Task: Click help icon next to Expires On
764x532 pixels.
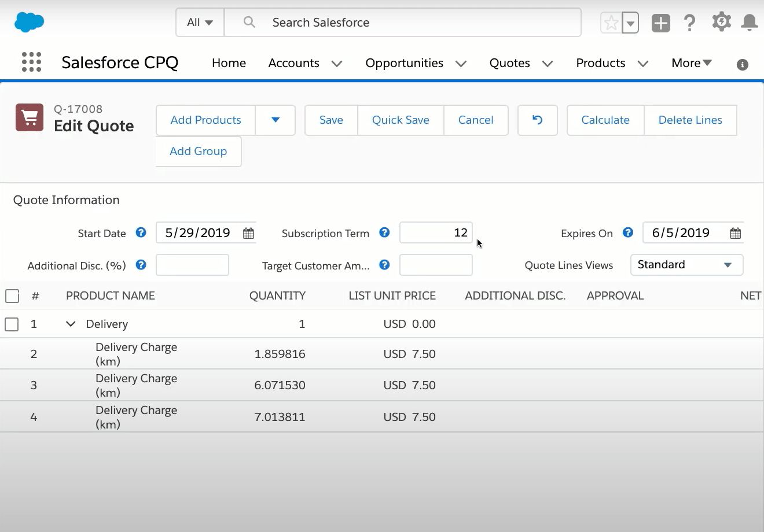Action: pyautogui.click(x=628, y=232)
